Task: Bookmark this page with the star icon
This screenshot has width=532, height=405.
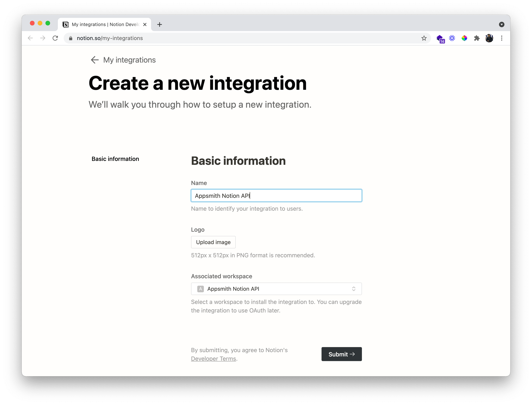Action: (424, 38)
